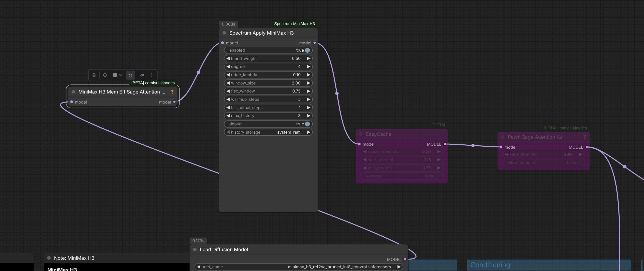Increase max_history with its right arrow
The height and width of the screenshot is (271, 644).
click(309, 116)
